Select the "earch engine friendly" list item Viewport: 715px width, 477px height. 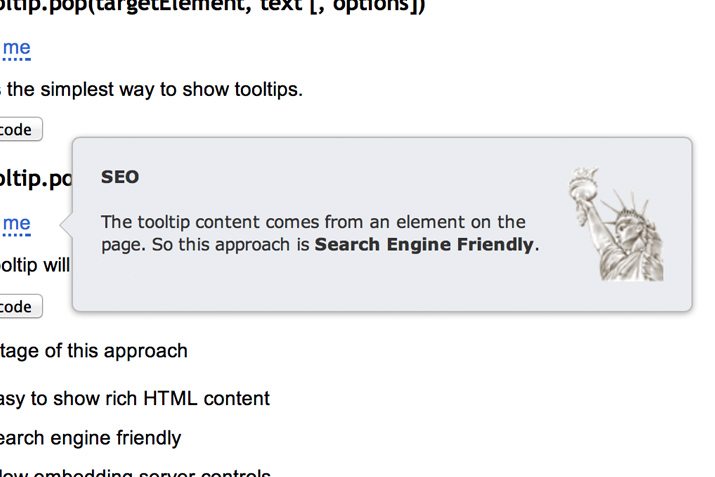click(90, 438)
